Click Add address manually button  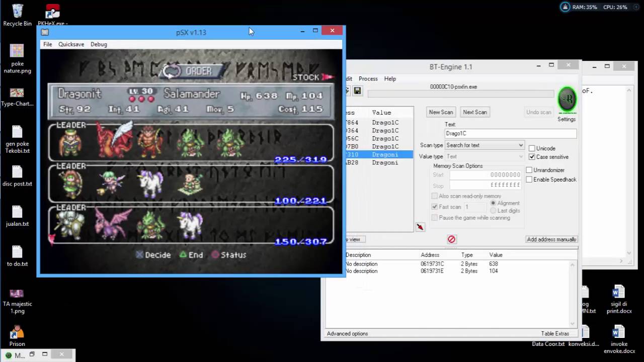(x=551, y=239)
